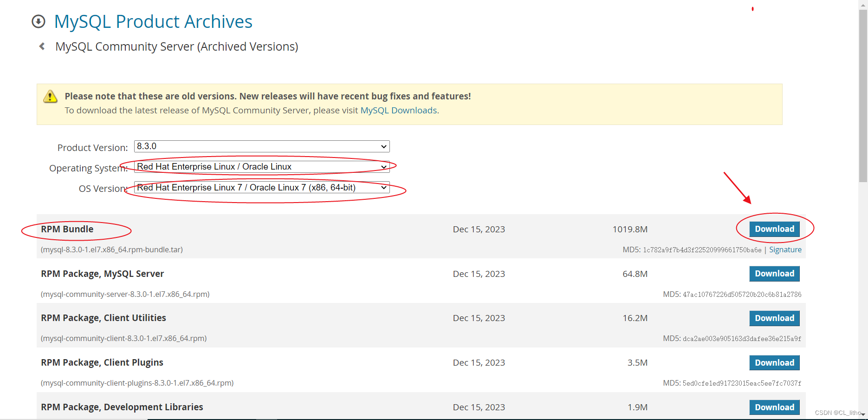Click the Dec 15, 2023 date in RPM Bundle row
This screenshot has height=420, width=868.
click(x=479, y=229)
